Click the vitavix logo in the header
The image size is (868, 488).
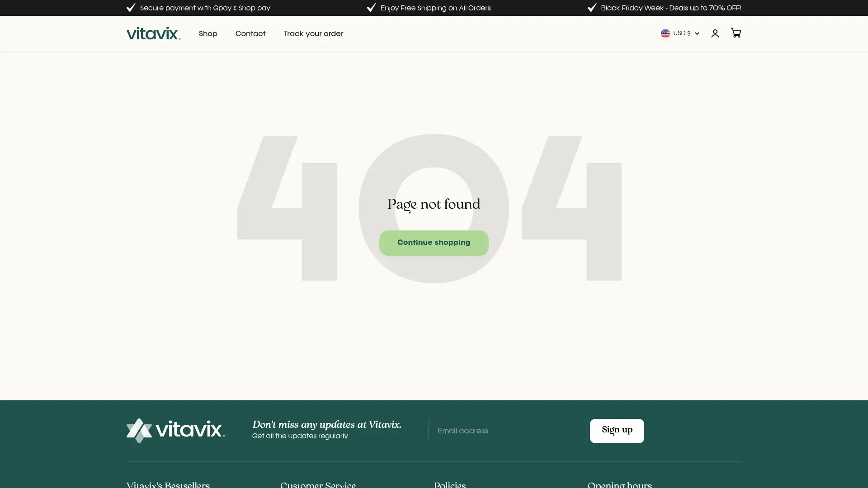click(153, 33)
